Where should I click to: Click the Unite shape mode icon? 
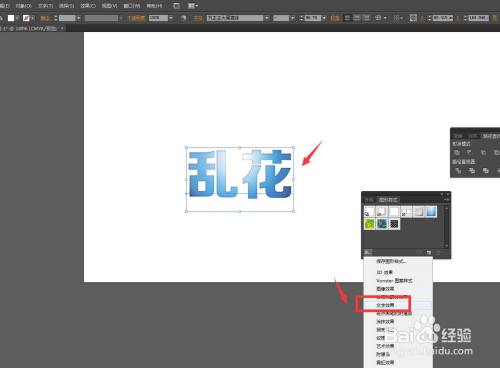click(457, 152)
